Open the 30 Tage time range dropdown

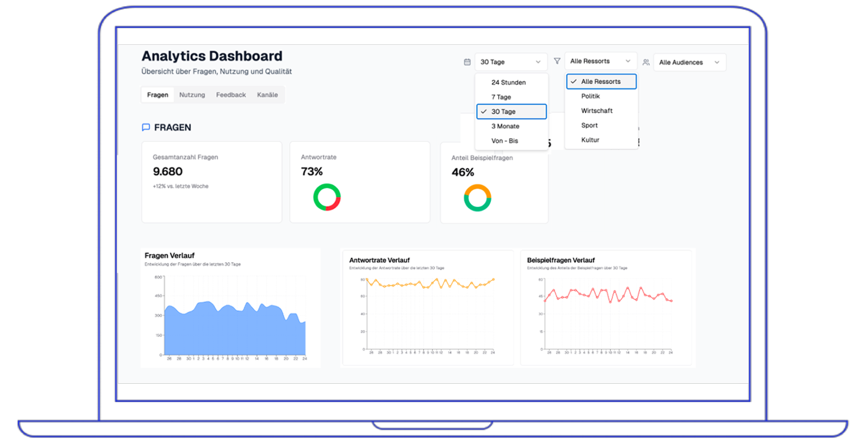(x=510, y=62)
